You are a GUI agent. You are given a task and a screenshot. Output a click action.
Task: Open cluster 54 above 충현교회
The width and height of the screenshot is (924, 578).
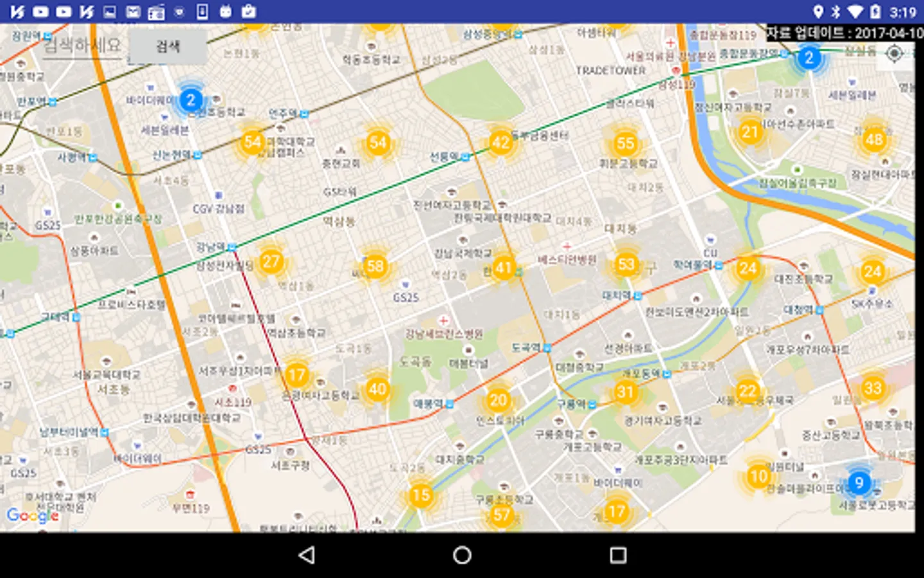click(378, 142)
